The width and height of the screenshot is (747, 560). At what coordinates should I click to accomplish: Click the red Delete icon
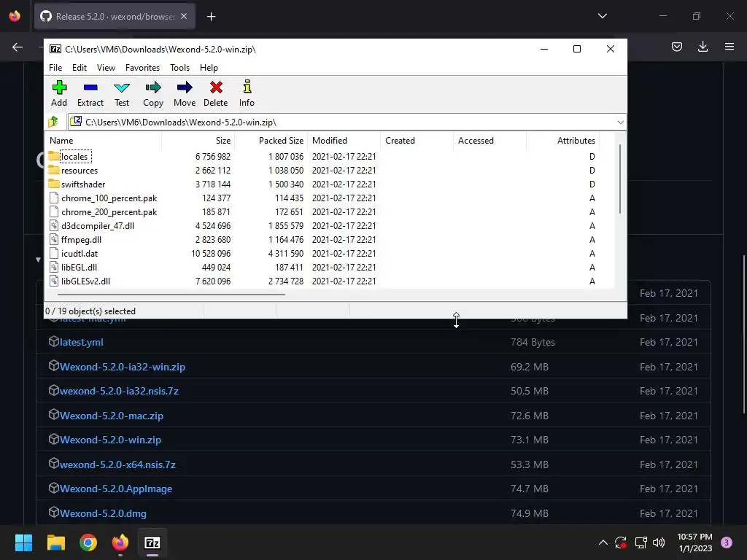coord(216,87)
